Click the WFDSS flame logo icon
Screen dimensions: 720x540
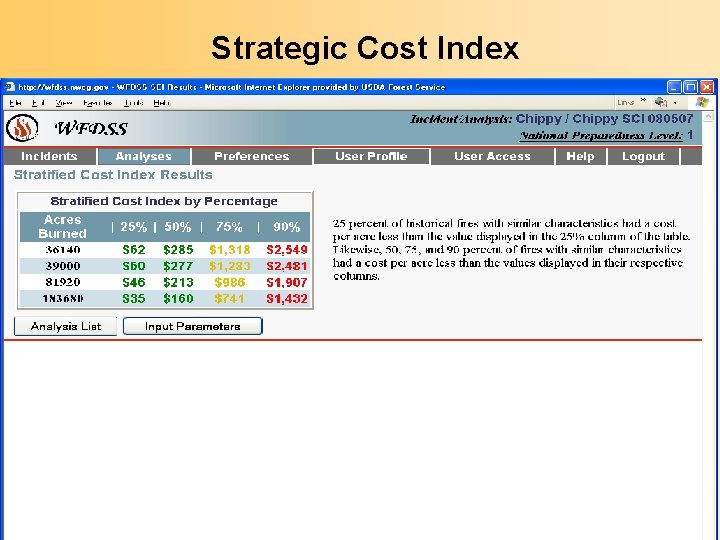(x=22, y=128)
